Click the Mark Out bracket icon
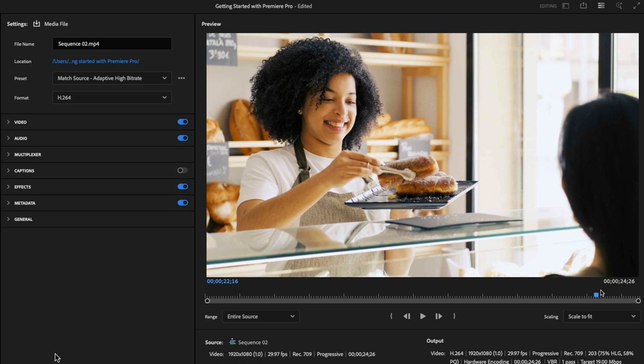This screenshot has height=364, width=644. [454, 316]
